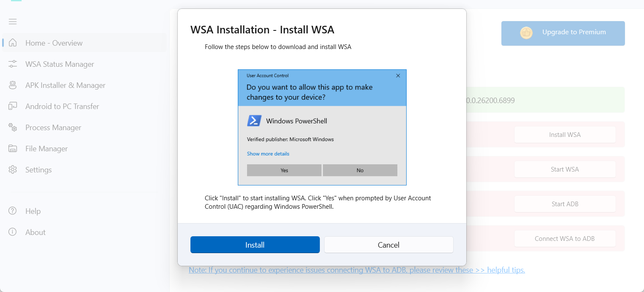644x292 pixels.
Task: Select the Process Manager menu item
Action: click(53, 128)
